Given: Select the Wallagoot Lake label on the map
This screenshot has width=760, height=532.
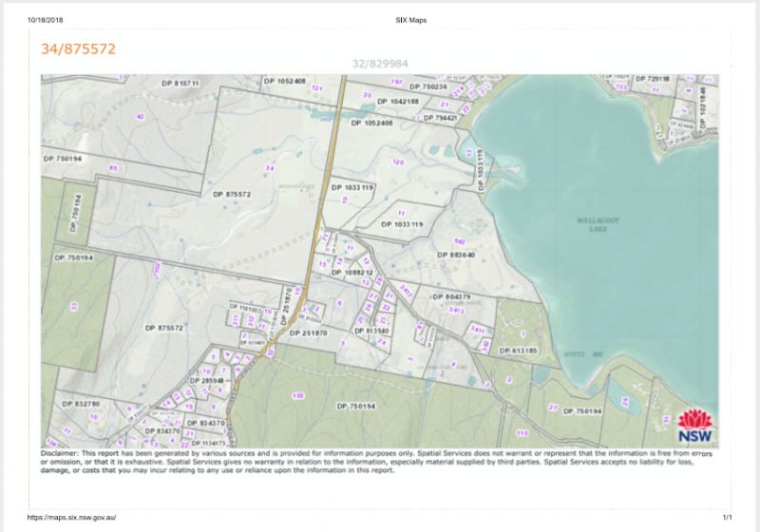Looking at the screenshot, I should tap(598, 224).
